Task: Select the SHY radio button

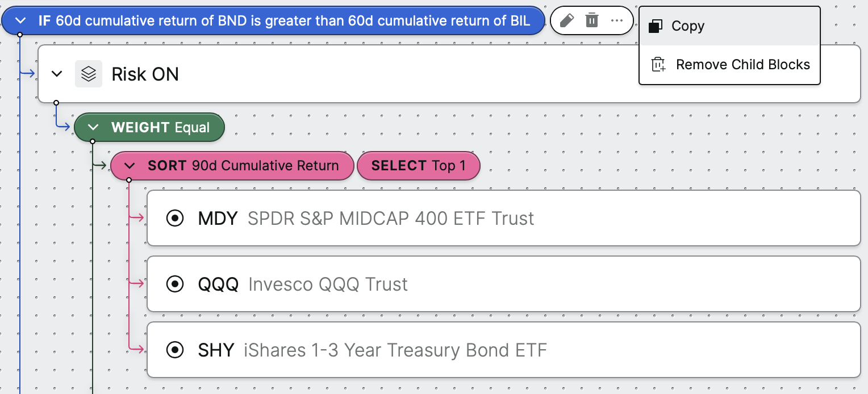Action: [x=175, y=350]
